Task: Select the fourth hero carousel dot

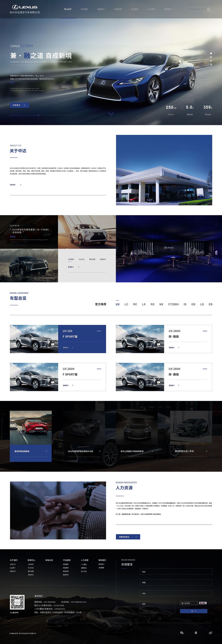Action: point(211,64)
